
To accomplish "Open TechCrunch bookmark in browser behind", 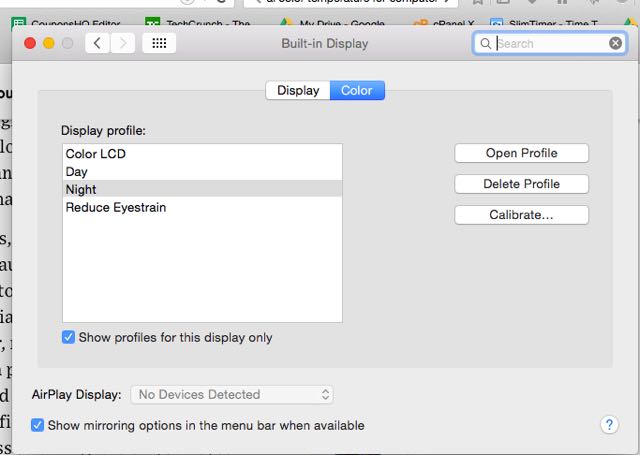I will (x=198, y=23).
